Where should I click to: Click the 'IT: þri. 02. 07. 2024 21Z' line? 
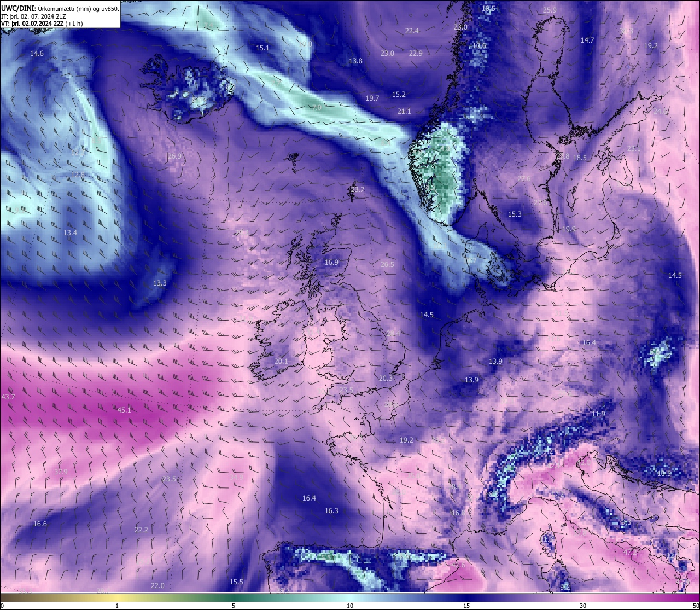click(34, 16)
